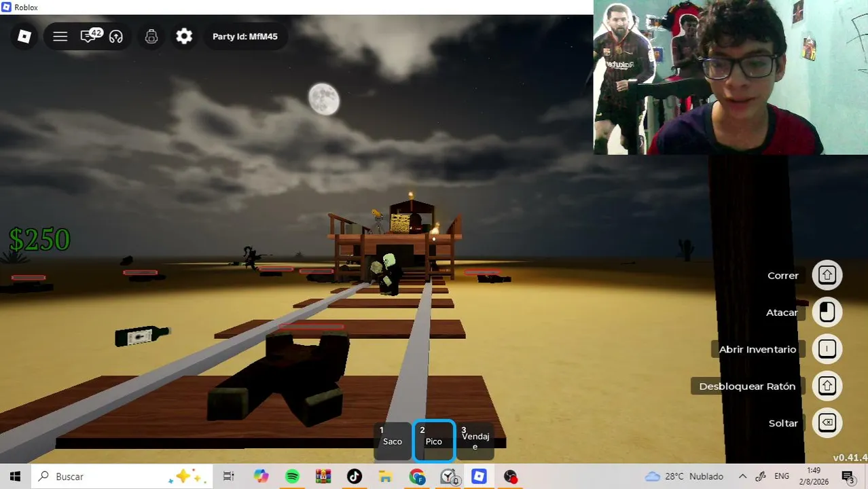868x489 pixels.
Task: Click the fallen character on the tracks
Action: pyautogui.click(x=279, y=379)
